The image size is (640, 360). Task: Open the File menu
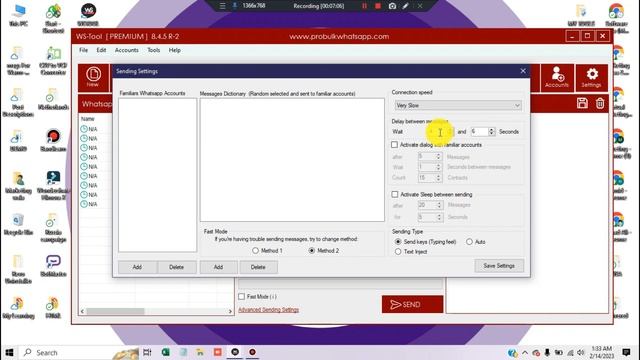click(83, 50)
